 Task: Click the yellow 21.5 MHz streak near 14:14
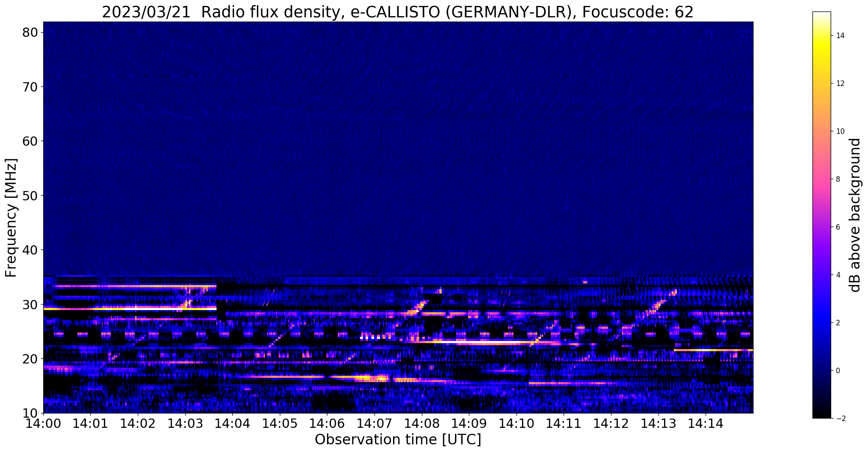pos(713,350)
